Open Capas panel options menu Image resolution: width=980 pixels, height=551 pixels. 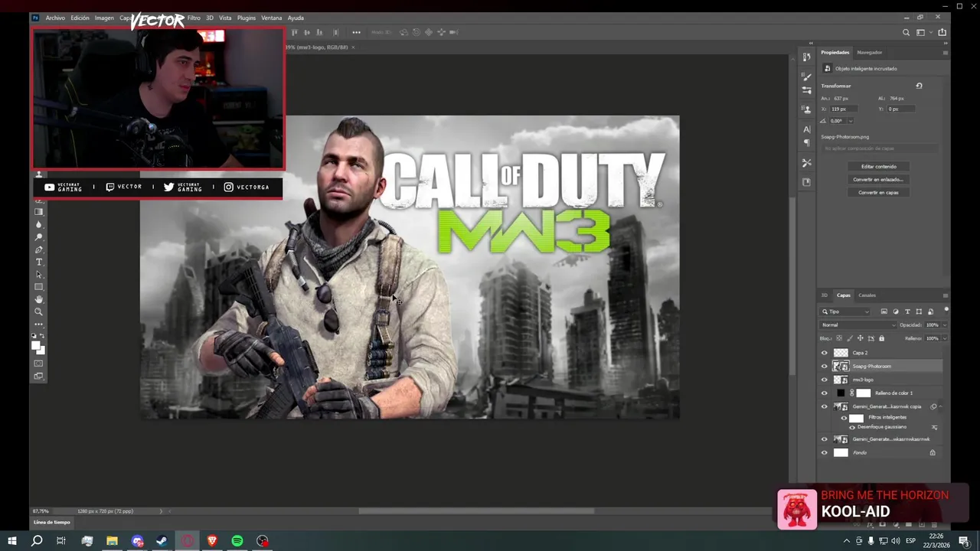point(945,295)
